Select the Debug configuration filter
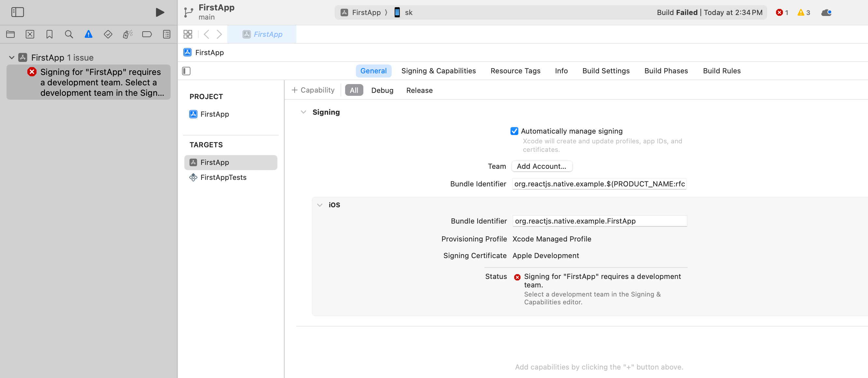Screen dimensions: 868x378 pyautogui.click(x=382, y=90)
